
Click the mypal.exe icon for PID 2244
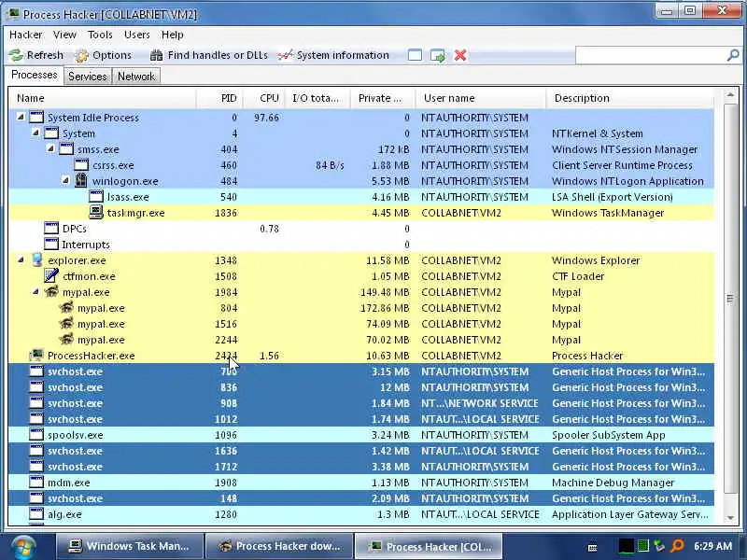point(66,339)
